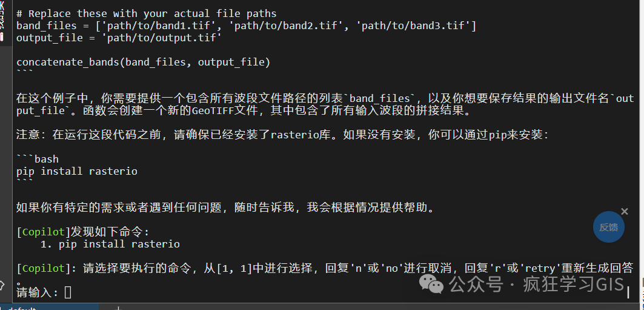Focus the 请输入 prompt input cursor
This screenshot has height=310, width=644.
[68, 292]
